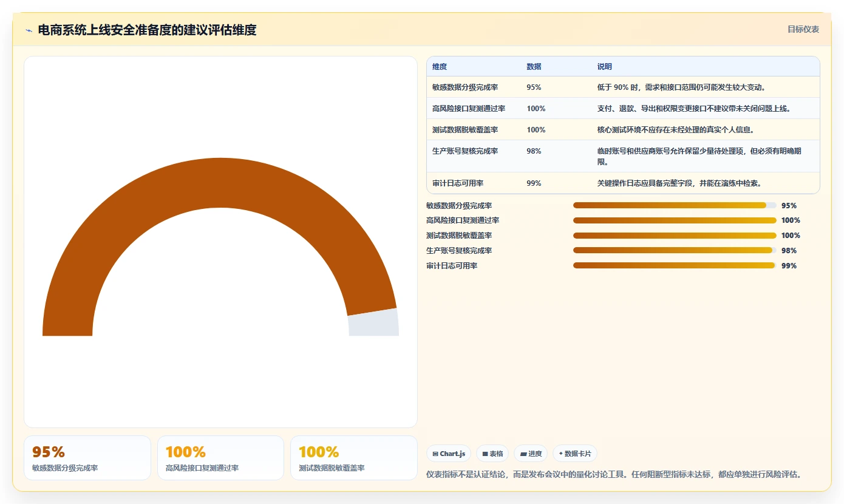Click the 进度 chip
Viewport: 844px width, 504px height.
[531, 454]
